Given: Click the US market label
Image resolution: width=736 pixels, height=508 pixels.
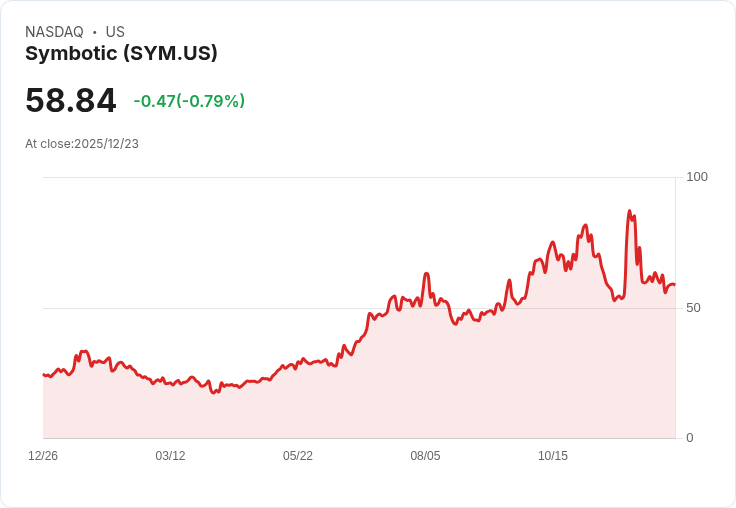Looking at the screenshot, I should tap(115, 32).
